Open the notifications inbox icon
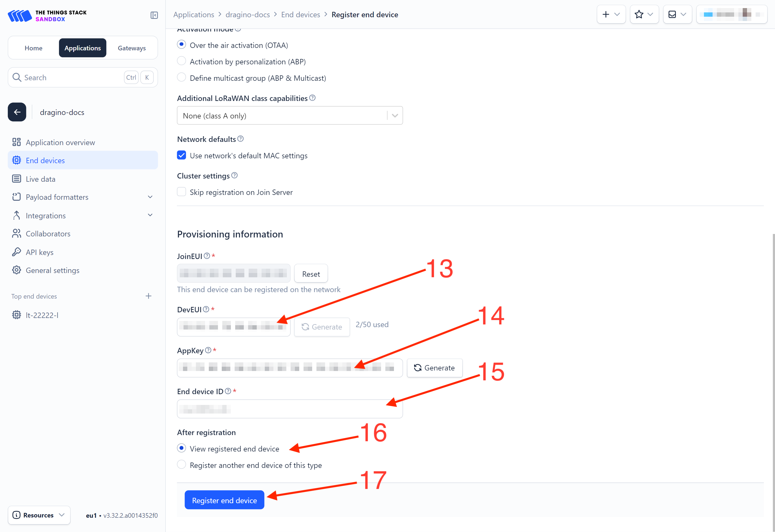 click(x=677, y=14)
